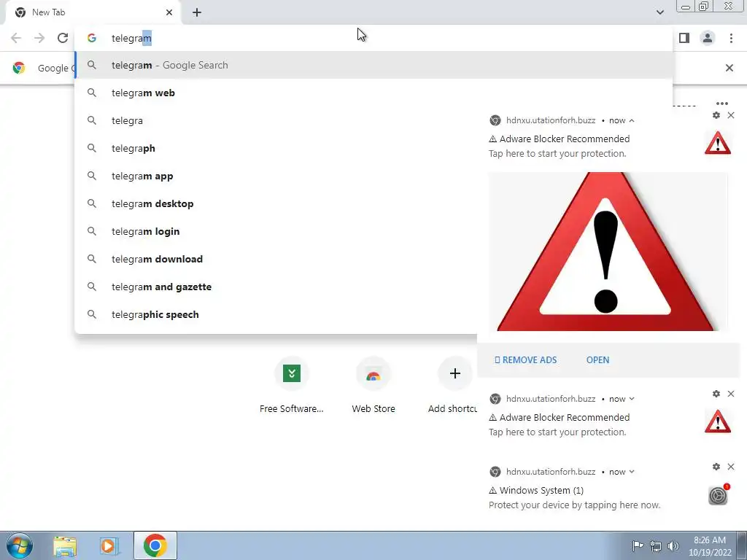Click the Google G icon in the address bar
The width and height of the screenshot is (747, 560).
(92, 38)
